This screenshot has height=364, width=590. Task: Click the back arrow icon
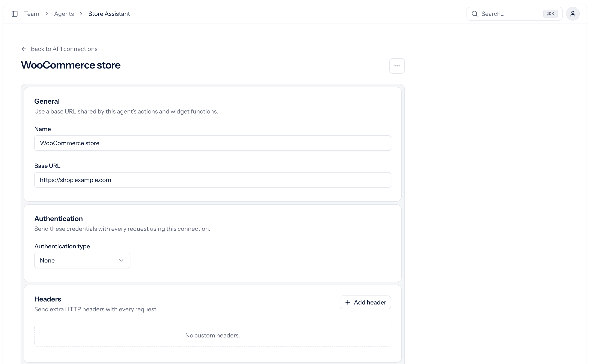[x=24, y=49]
